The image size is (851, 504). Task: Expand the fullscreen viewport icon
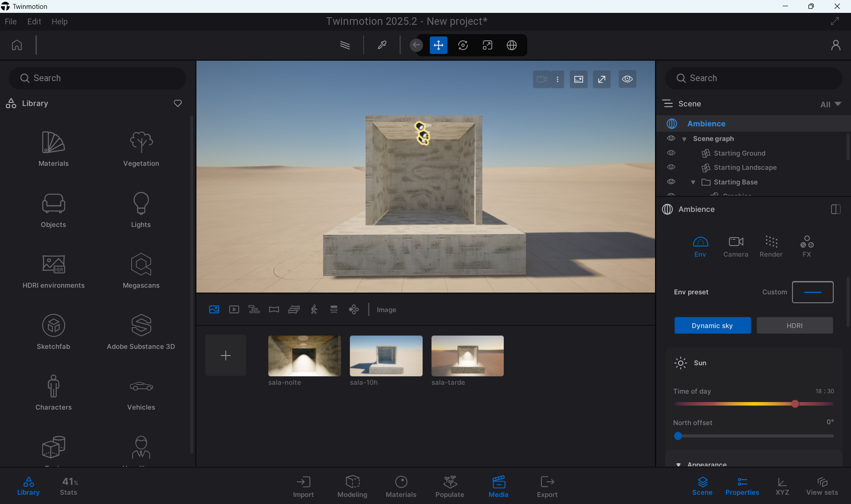601,79
